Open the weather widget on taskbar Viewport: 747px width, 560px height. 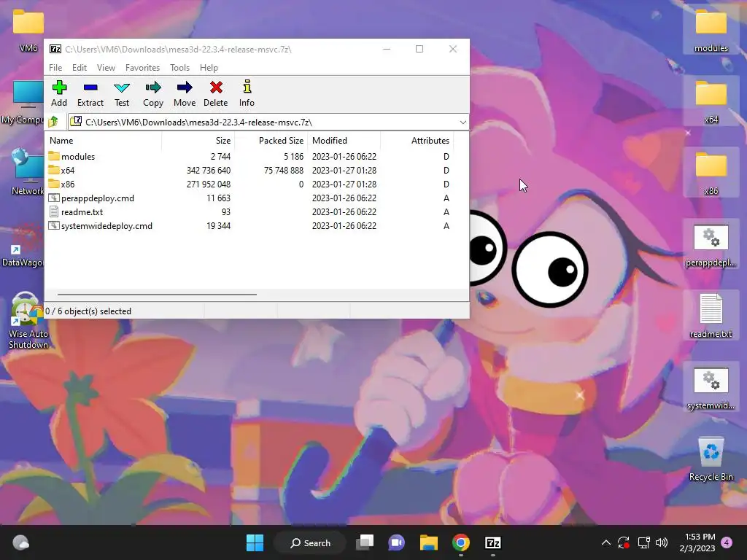20,542
